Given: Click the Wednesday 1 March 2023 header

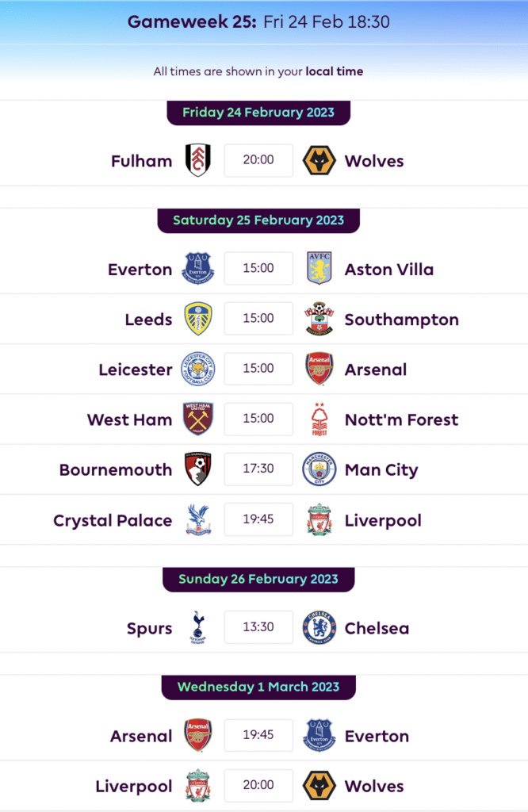Looking at the screenshot, I should (258, 687).
